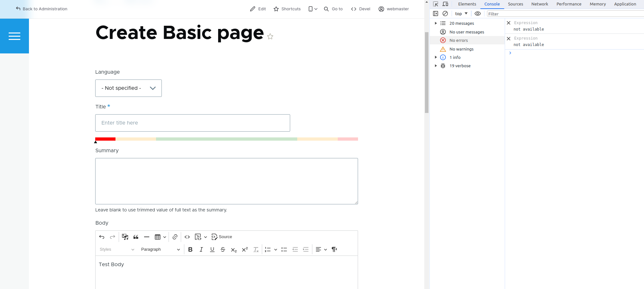Go Back to Administration
The height and width of the screenshot is (289, 644).
point(41,9)
